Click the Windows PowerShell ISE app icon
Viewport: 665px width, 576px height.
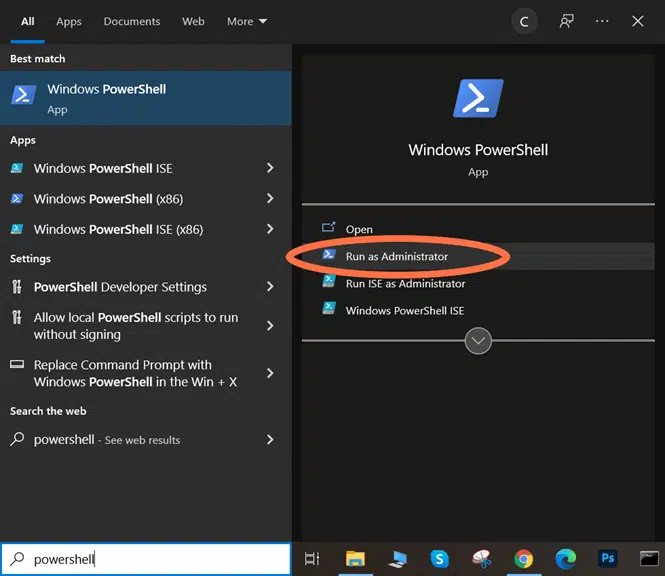point(17,168)
